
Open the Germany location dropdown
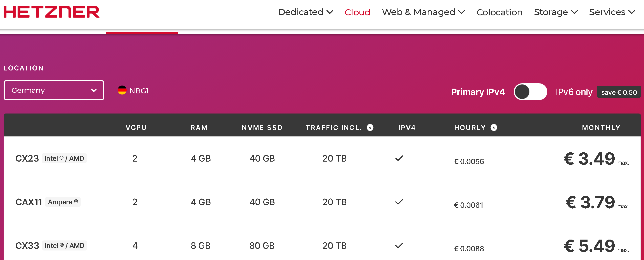point(54,90)
